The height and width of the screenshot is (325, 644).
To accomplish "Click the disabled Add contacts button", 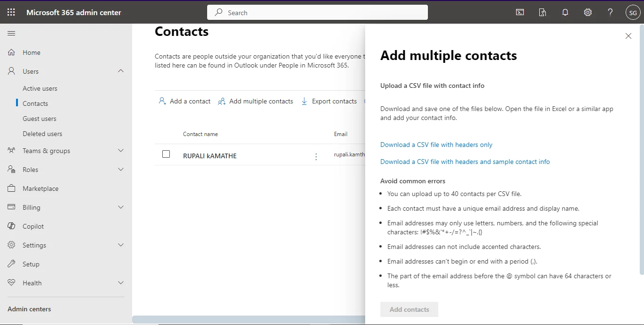I will [x=410, y=309].
